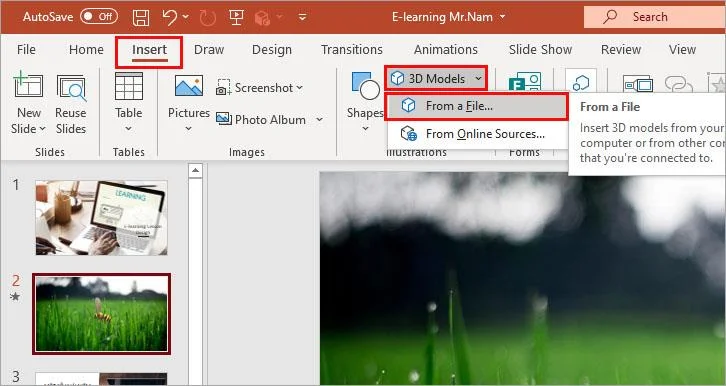Image resolution: width=726 pixels, height=386 pixels.
Task: Open the Undo history dropdown arrow
Action: [x=186, y=17]
